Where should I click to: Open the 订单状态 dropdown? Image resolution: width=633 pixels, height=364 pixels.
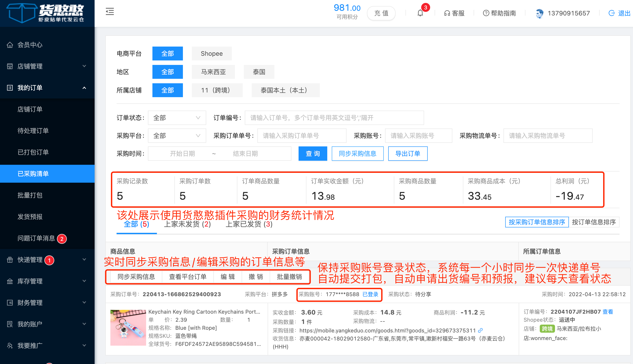(177, 118)
